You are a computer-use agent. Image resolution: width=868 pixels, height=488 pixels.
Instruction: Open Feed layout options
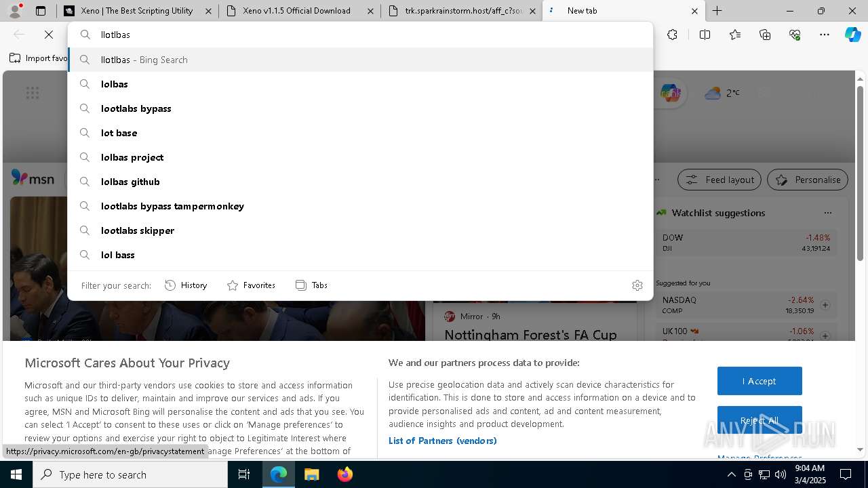[719, 180]
